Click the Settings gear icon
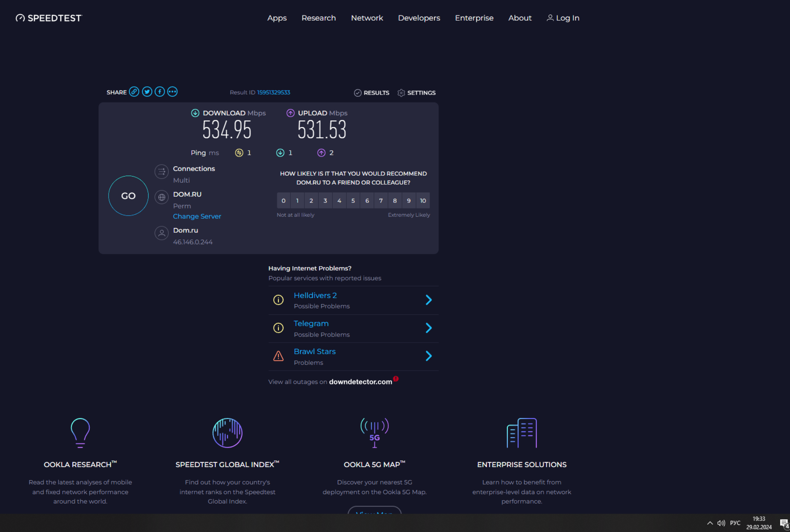 (x=401, y=93)
